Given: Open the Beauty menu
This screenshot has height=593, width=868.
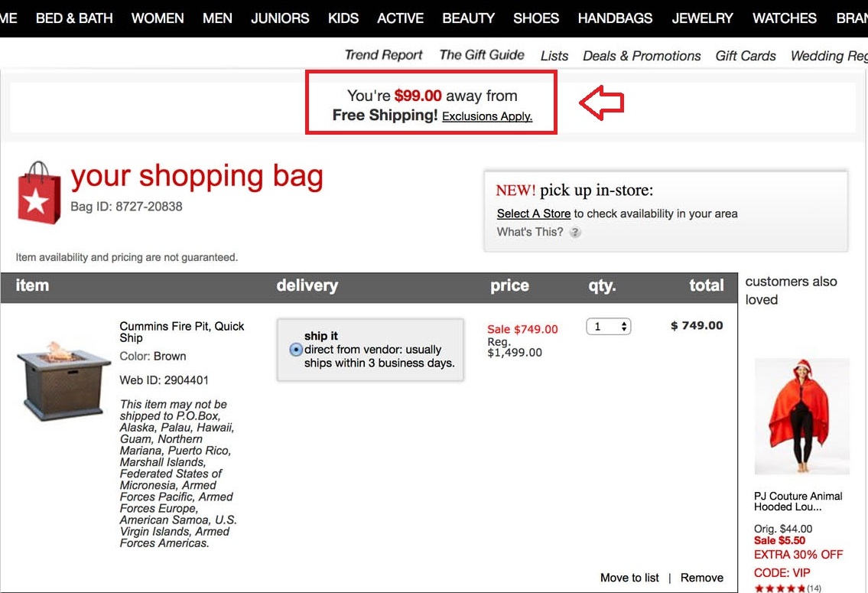Looking at the screenshot, I should click(x=468, y=18).
